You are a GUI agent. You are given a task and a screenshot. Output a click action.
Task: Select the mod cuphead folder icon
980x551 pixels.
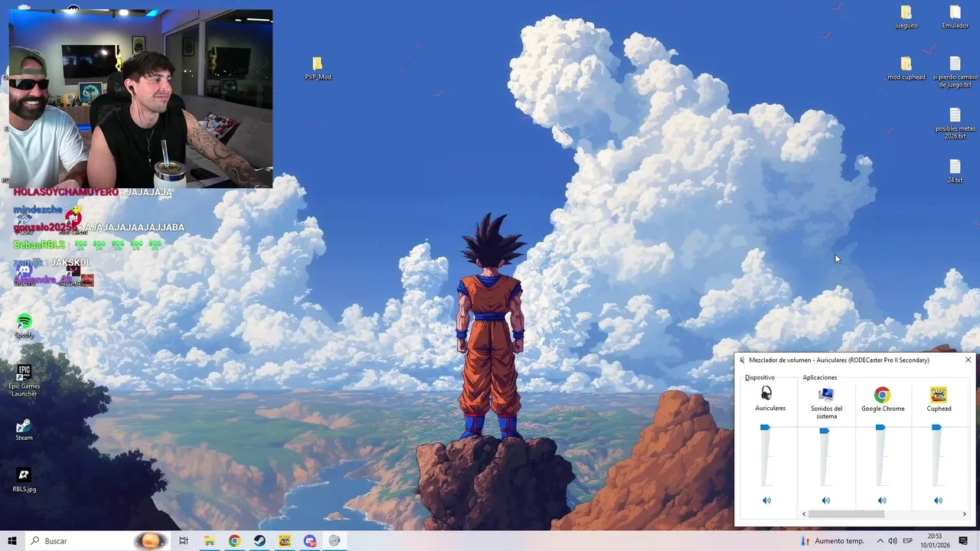coord(906,68)
